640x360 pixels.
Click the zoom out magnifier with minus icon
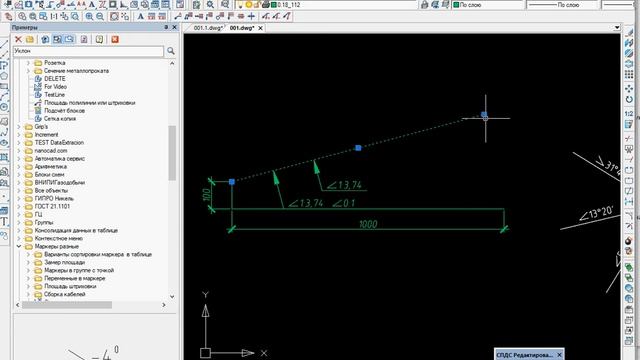tap(100, 16)
